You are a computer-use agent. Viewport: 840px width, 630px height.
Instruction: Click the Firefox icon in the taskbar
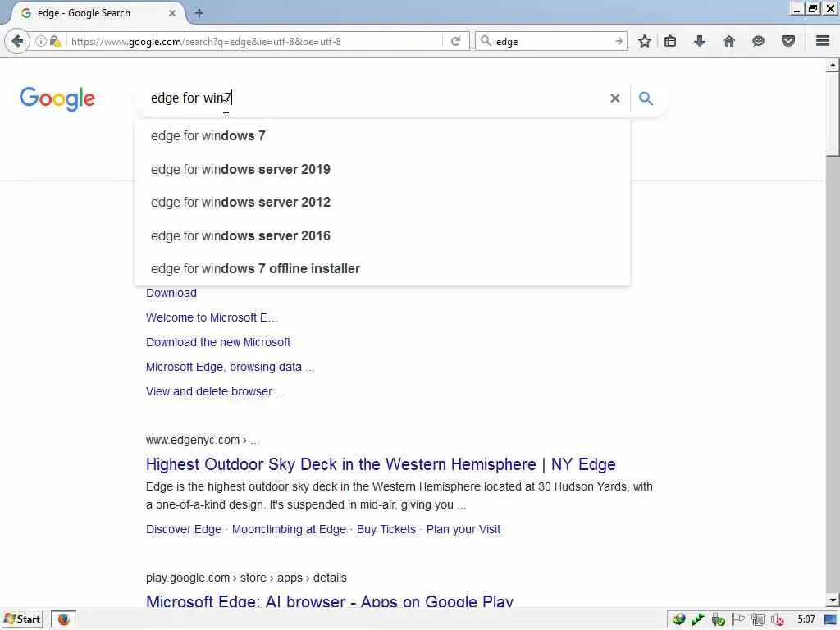[64, 619]
